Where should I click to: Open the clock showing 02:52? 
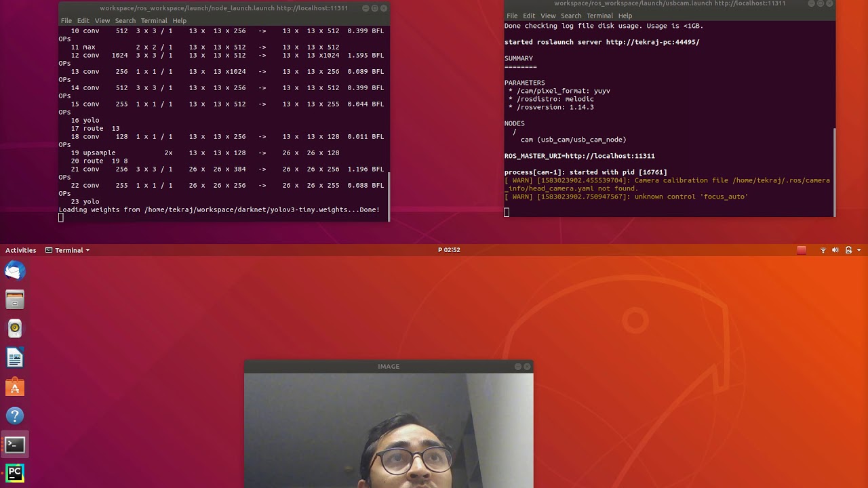tap(449, 250)
